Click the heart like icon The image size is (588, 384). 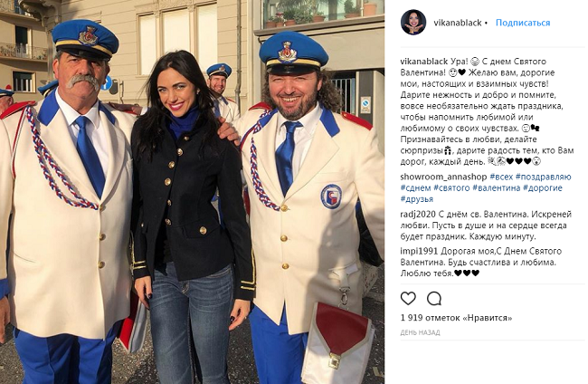tap(408, 299)
